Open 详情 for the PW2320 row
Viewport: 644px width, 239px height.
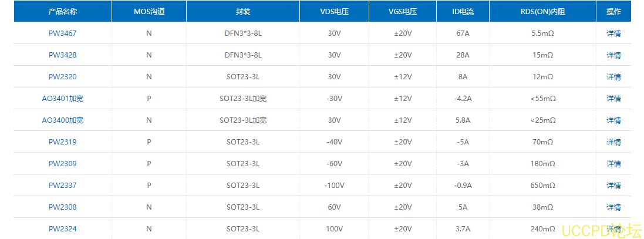tap(613, 77)
